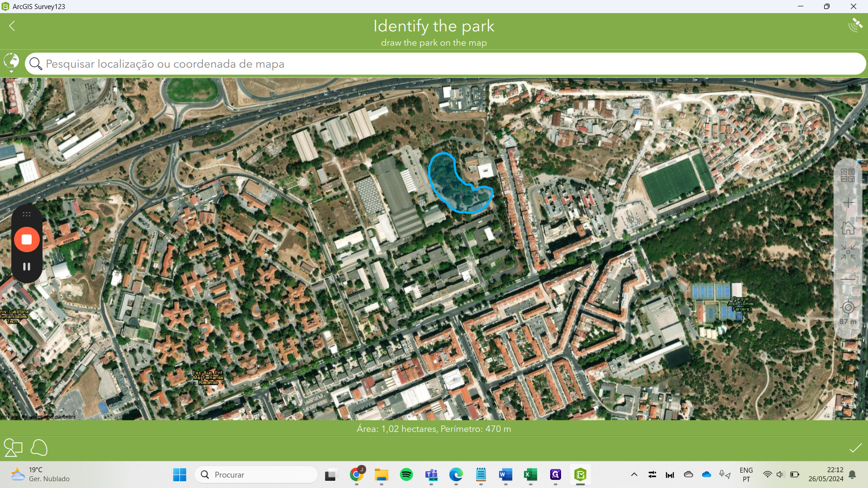This screenshot has width=868, height=488.
Task: Zoom to the drawn shape extent
Action: pos(848,252)
